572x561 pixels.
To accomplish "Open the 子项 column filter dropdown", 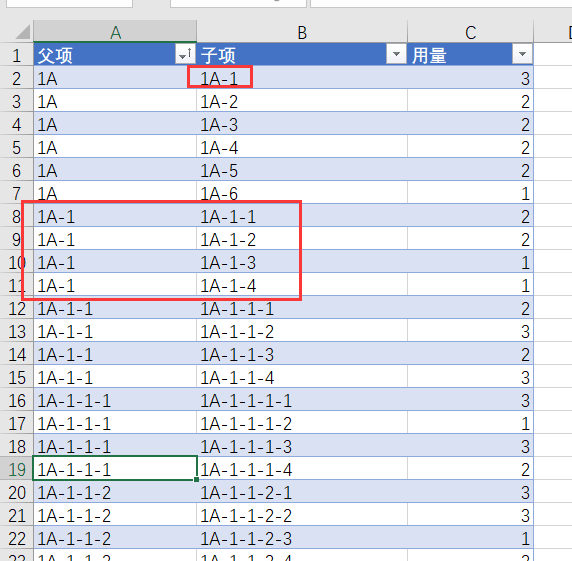I will [x=396, y=55].
